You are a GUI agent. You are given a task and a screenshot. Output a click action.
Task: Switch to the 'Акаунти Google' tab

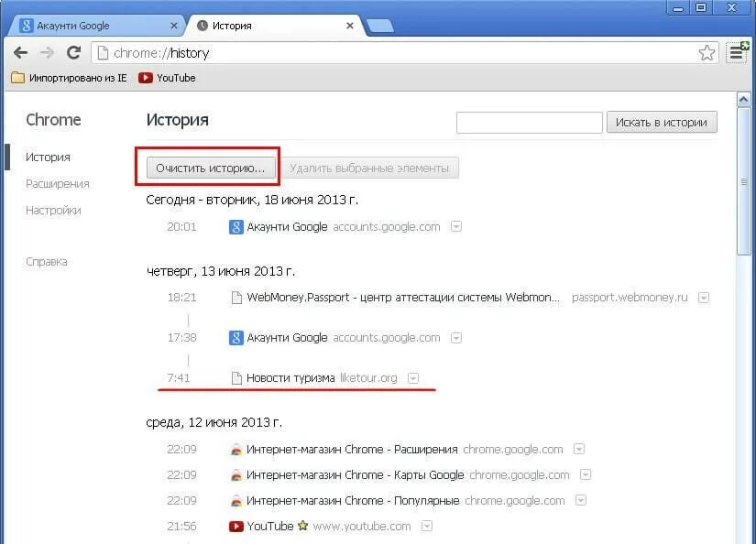(94, 26)
